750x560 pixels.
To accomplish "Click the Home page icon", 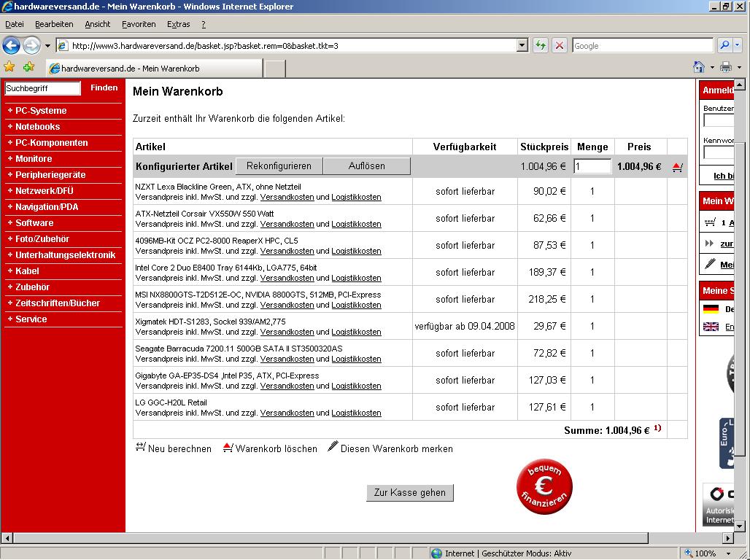I will [699, 67].
